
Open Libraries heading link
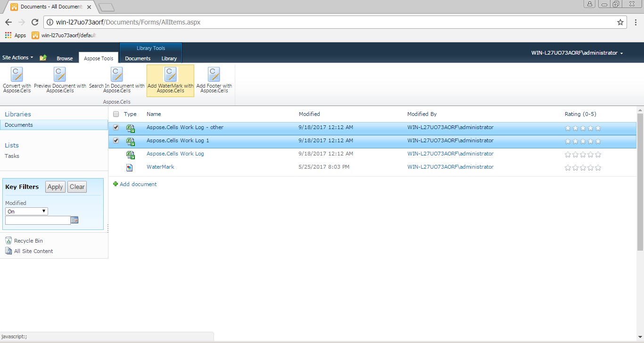tap(18, 114)
